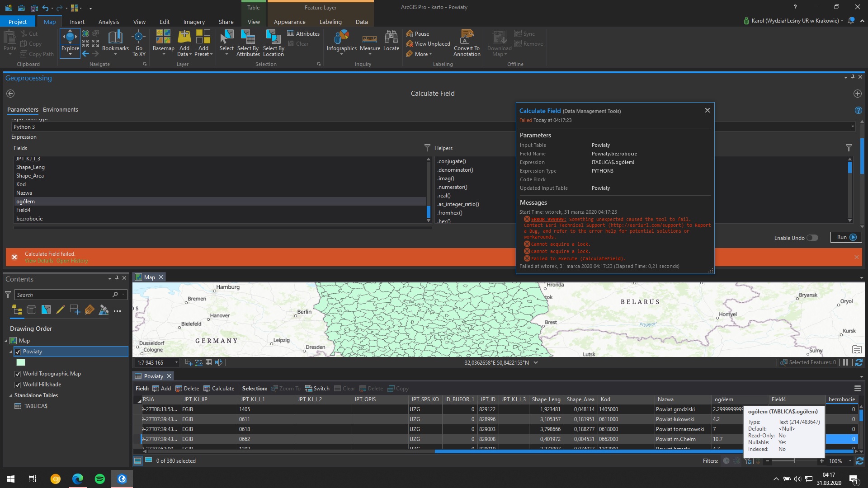The width and height of the screenshot is (868, 488).
Task: Open the Basemap gallery
Action: coord(163,43)
